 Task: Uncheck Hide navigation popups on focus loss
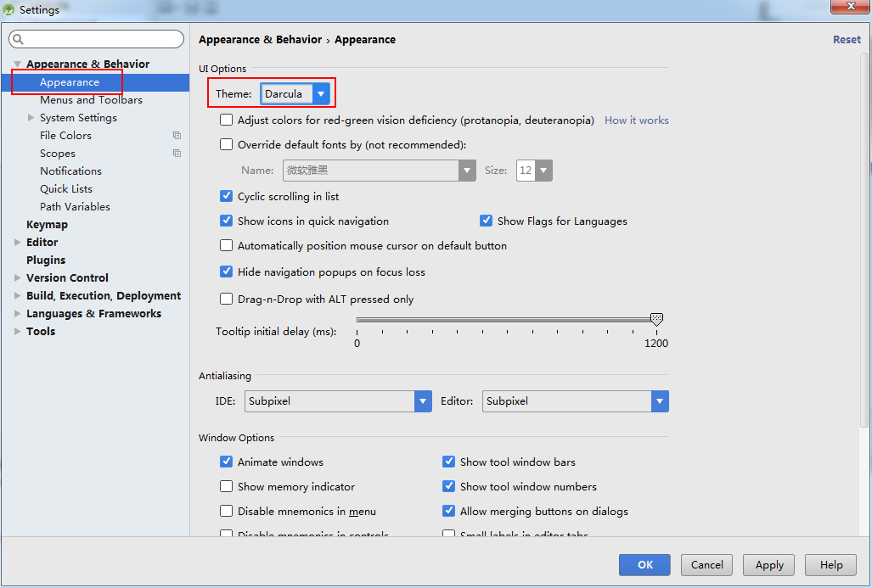point(227,272)
